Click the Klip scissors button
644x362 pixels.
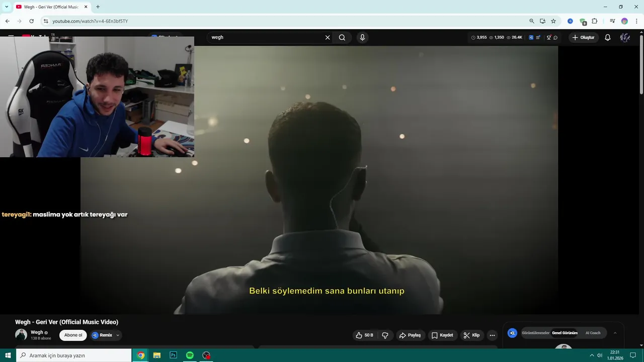[472, 335]
